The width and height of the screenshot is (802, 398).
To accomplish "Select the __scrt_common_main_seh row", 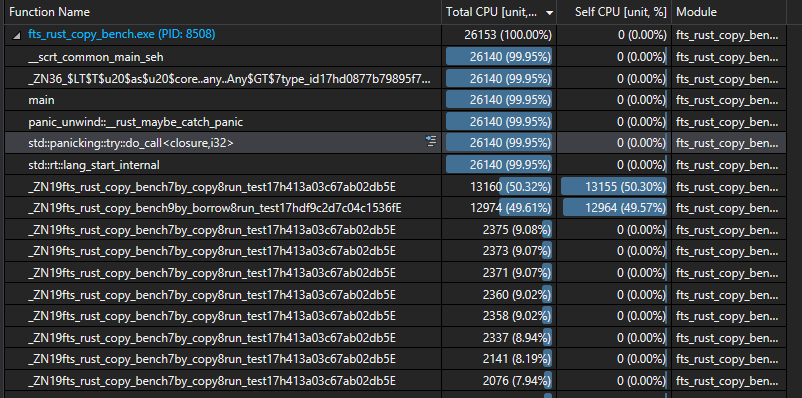I will tap(395, 57).
